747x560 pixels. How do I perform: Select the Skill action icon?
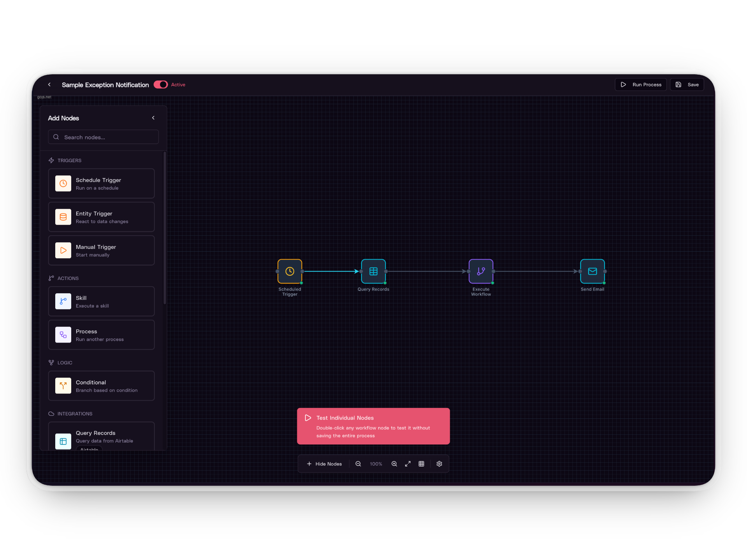coord(63,301)
